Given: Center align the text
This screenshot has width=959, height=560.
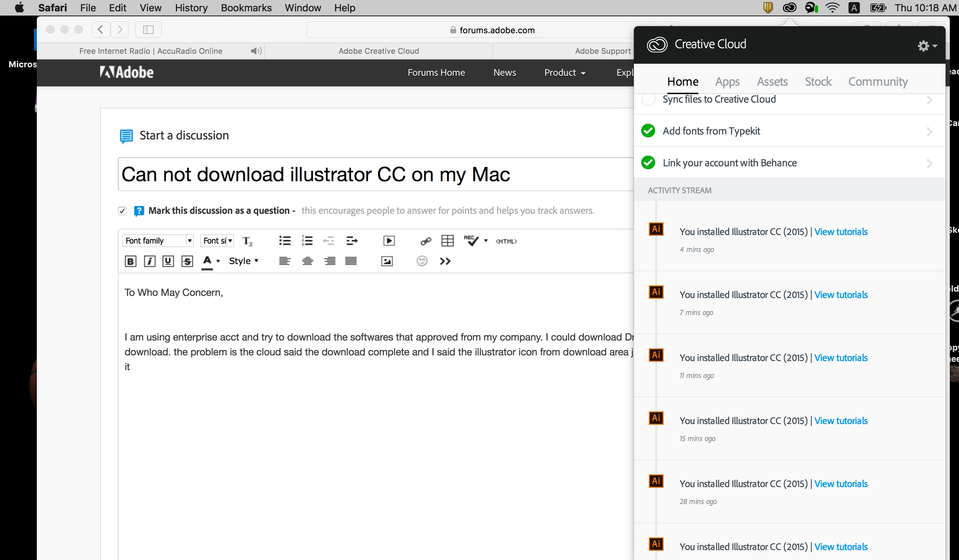Looking at the screenshot, I should click(x=307, y=261).
